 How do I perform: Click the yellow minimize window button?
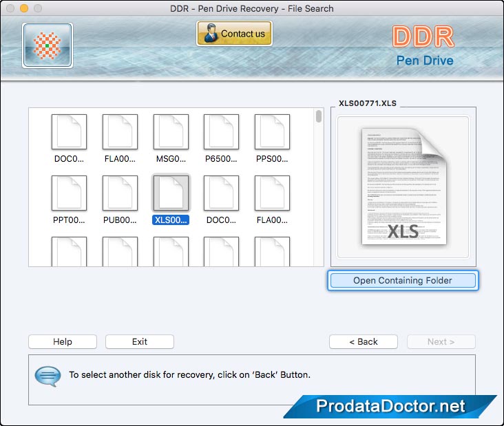click(x=24, y=8)
